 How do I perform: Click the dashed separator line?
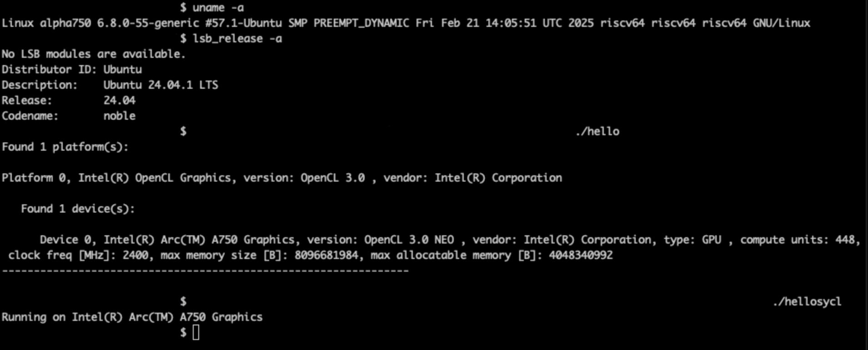(205, 271)
